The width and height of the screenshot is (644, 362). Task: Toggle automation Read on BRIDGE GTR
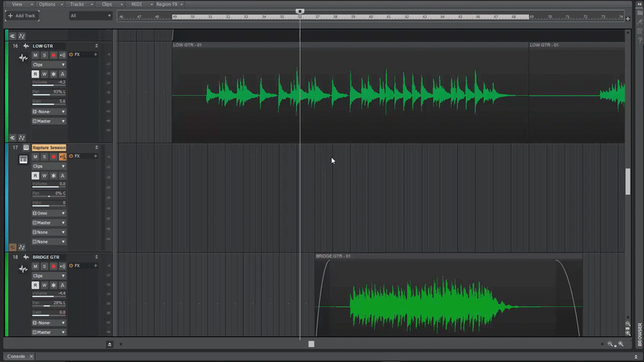pos(35,285)
